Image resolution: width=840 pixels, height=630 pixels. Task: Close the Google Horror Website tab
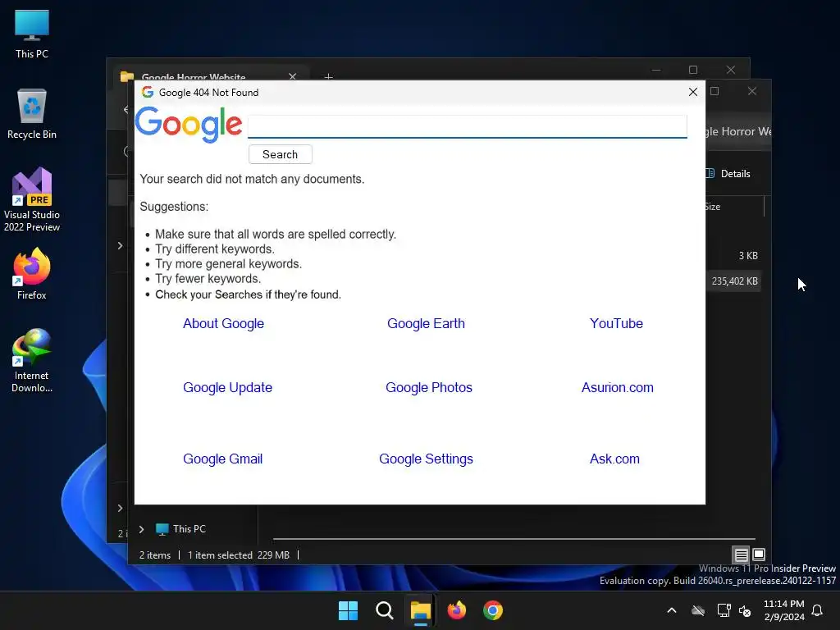click(293, 76)
